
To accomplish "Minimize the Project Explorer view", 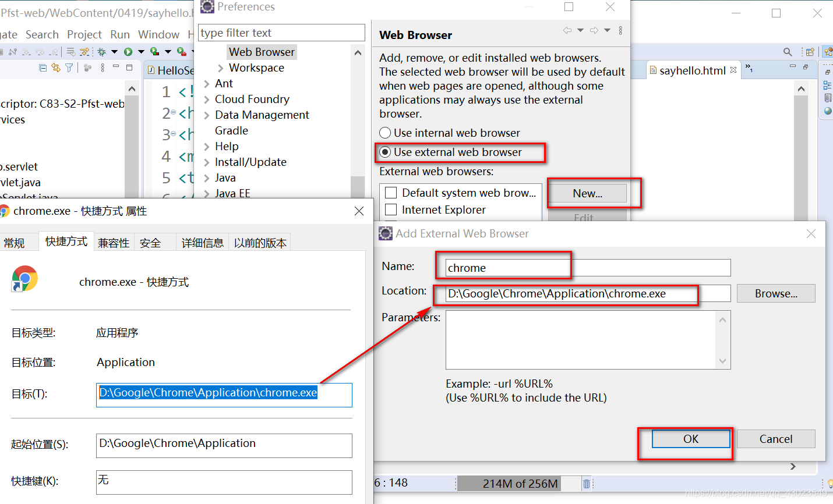I will (x=116, y=66).
